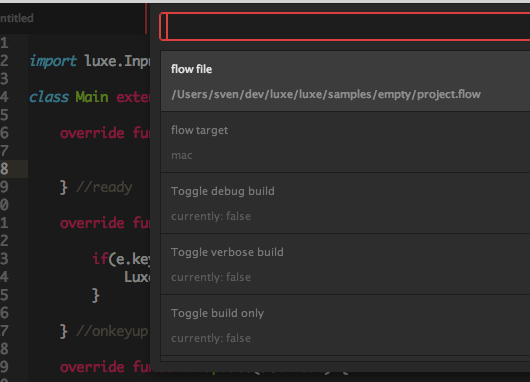Click 'currently: false' under Toggle verbose build
530x382 pixels.
point(211,277)
